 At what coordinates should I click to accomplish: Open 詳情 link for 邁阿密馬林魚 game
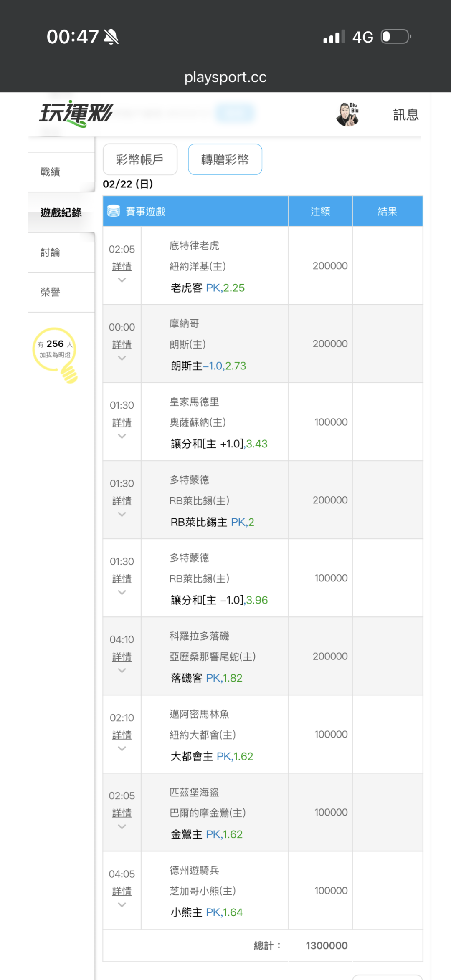pos(122,735)
